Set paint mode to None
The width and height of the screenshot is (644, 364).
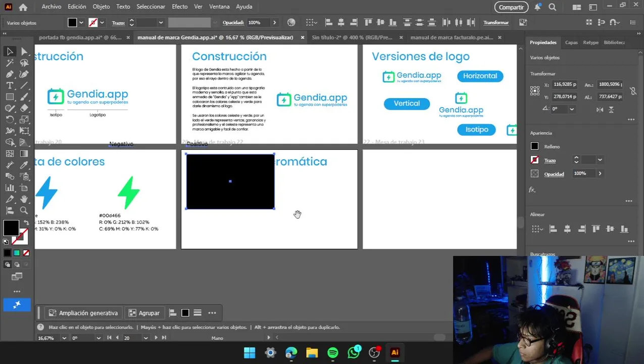point(26,253)
